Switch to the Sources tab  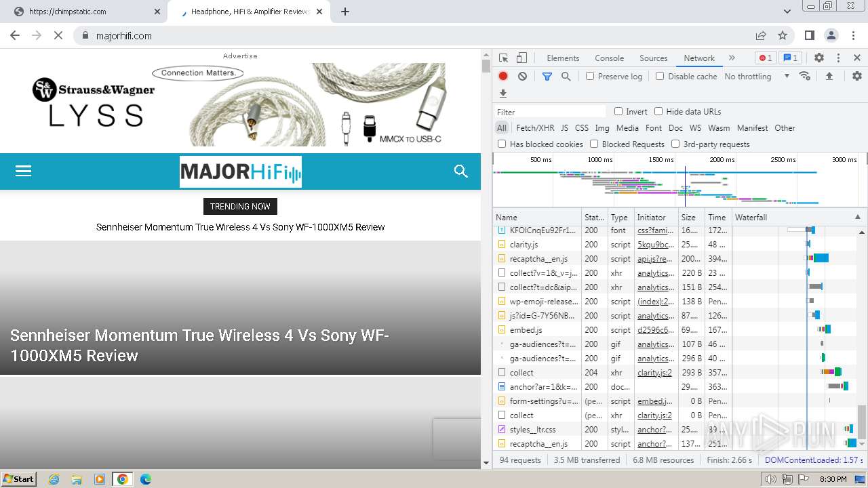(654, 58)
